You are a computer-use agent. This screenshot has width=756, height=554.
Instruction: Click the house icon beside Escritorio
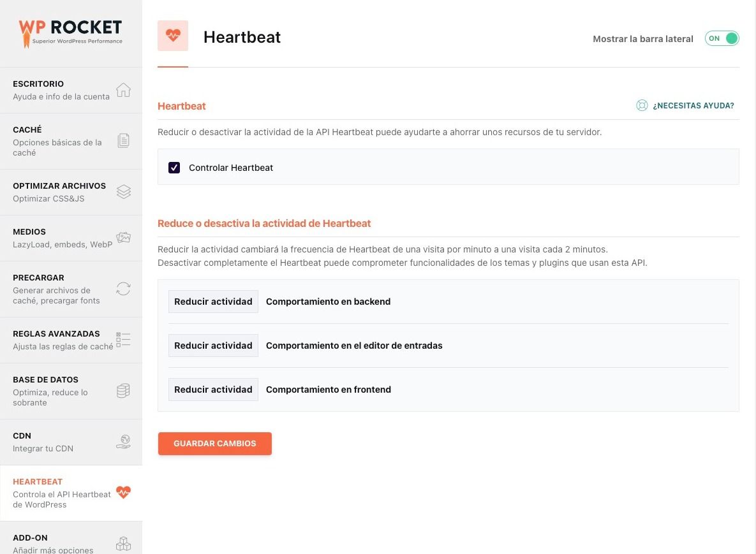(123, 90)
